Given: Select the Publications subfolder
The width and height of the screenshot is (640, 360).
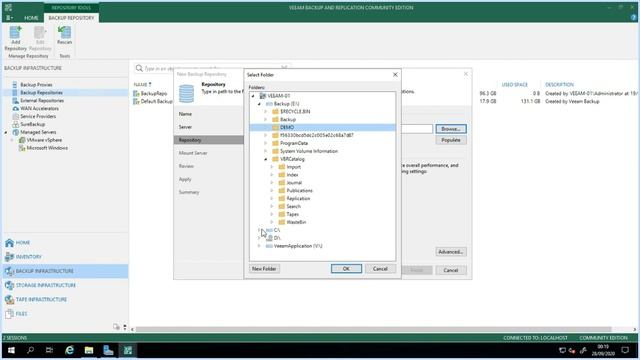Looking at the screenshot, I should coord(299,191).
